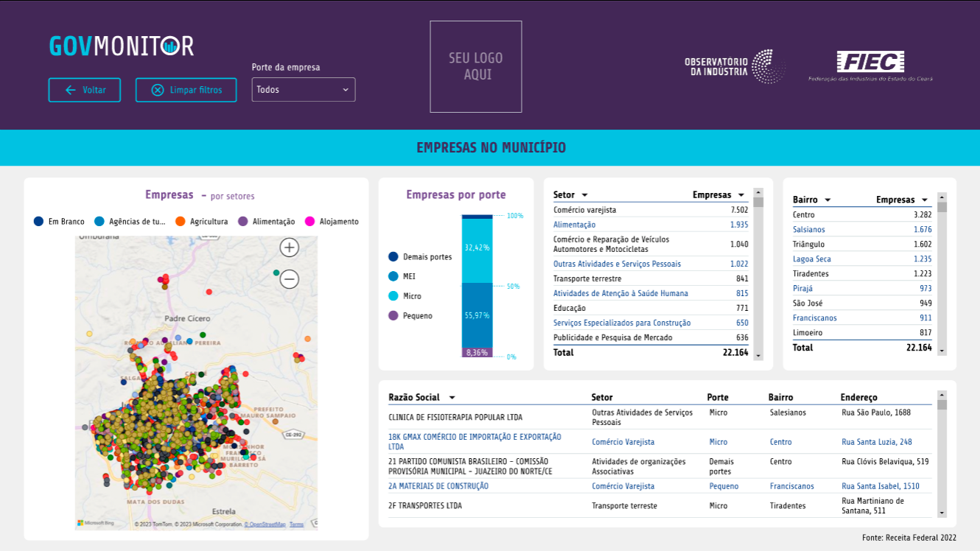
Task: Zoom in on the map
Action: tap(289, 248)
